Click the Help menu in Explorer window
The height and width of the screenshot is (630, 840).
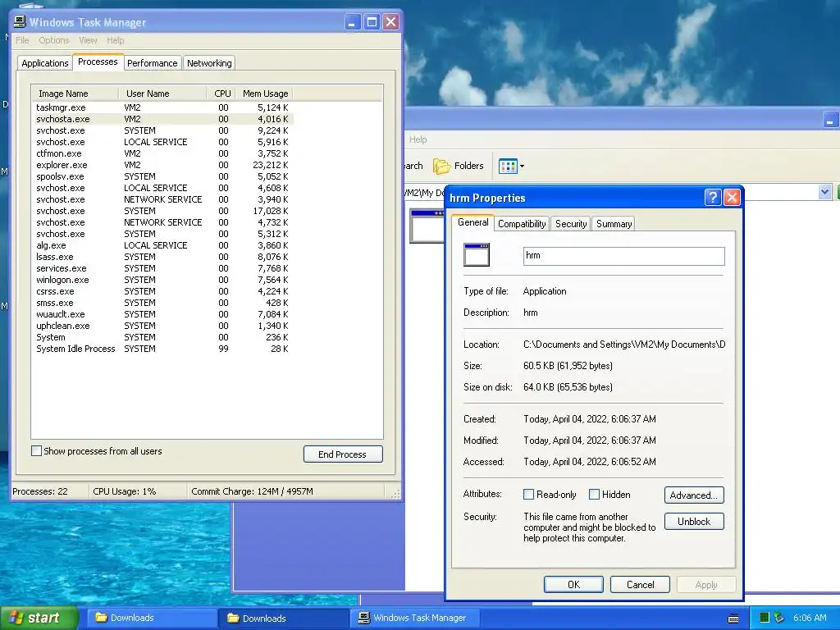pyautogui.click(x=418, y=139)
